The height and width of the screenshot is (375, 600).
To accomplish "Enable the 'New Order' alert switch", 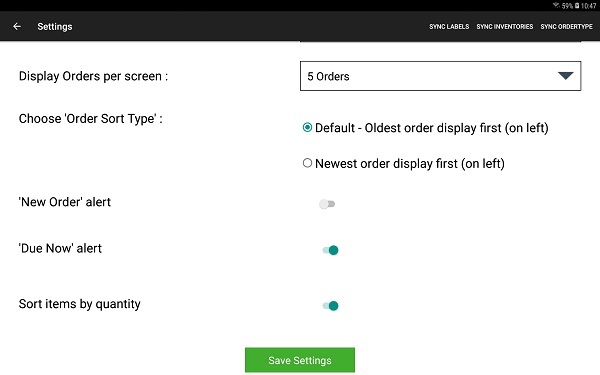I will pyautogui.click(x=327, y=204).
